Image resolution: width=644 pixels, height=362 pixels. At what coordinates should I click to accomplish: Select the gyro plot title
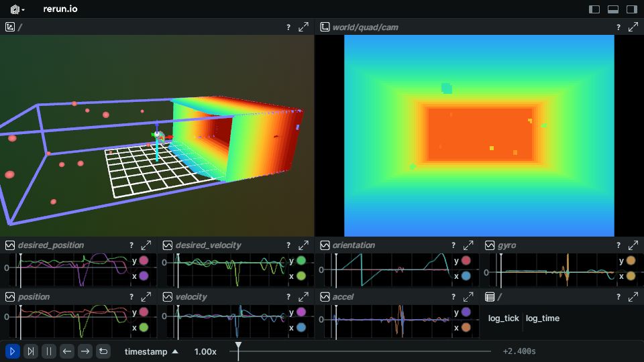(x=507, y=245)
